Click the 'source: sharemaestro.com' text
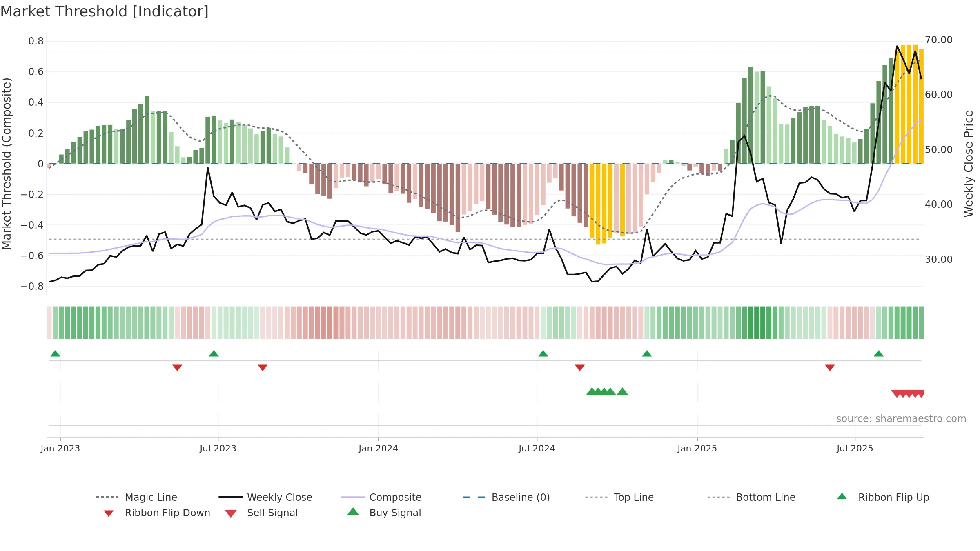Viewport: 980px width, 551px height. pyautogui.click(x=901, y=419)
